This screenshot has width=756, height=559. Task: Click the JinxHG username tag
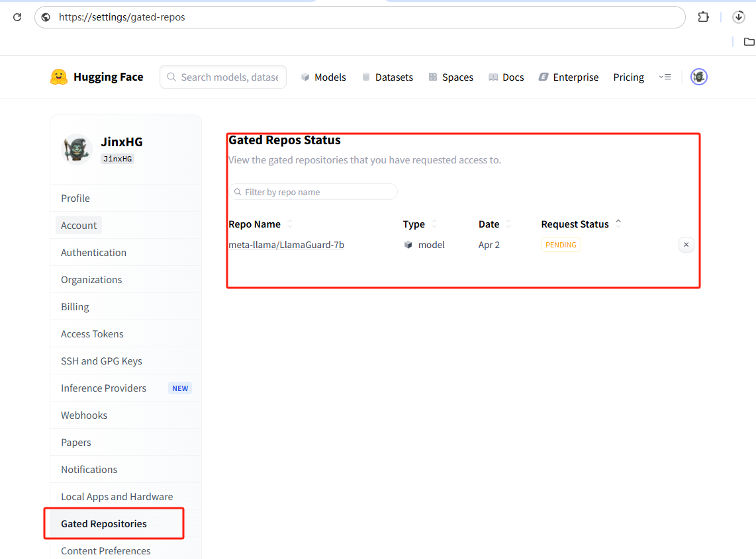[117, 159]
